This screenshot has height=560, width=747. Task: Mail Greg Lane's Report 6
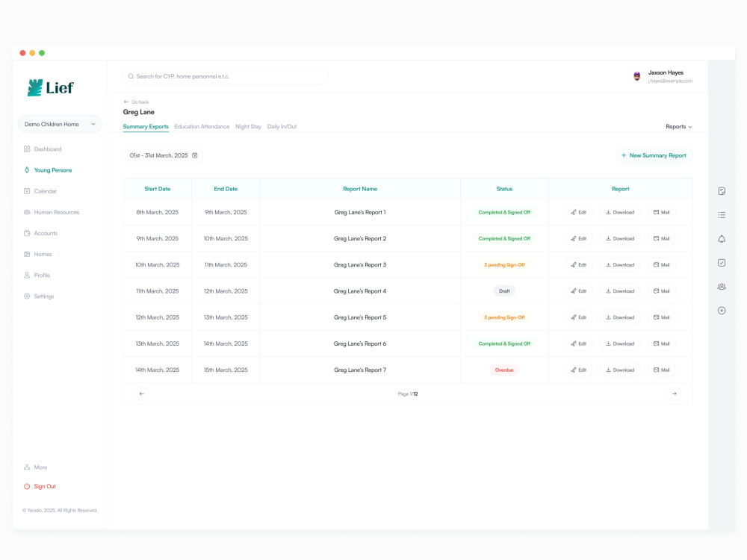click(x=662, y=343)
